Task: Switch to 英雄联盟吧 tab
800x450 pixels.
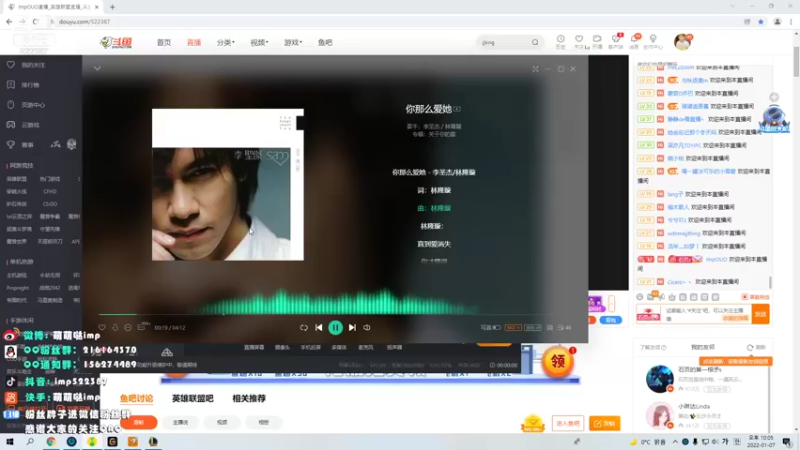Action: click(192, 398)
